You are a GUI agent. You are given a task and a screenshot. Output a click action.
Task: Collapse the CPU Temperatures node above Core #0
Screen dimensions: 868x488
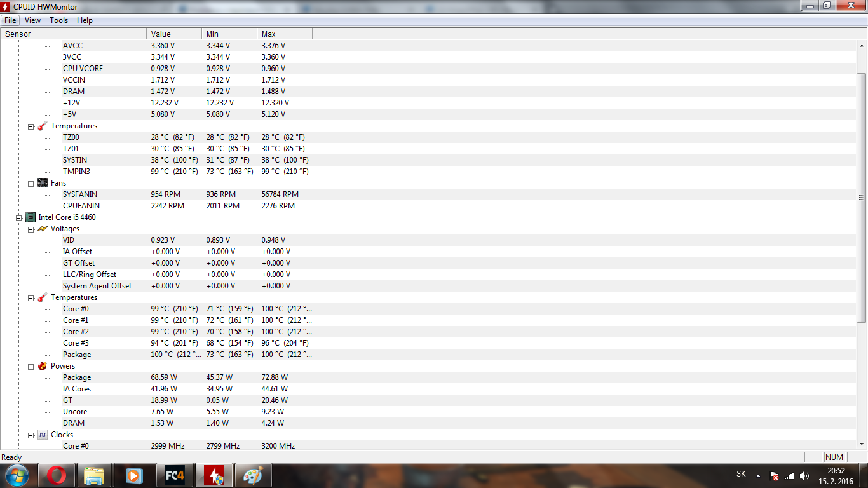click(x=31, y=297)
